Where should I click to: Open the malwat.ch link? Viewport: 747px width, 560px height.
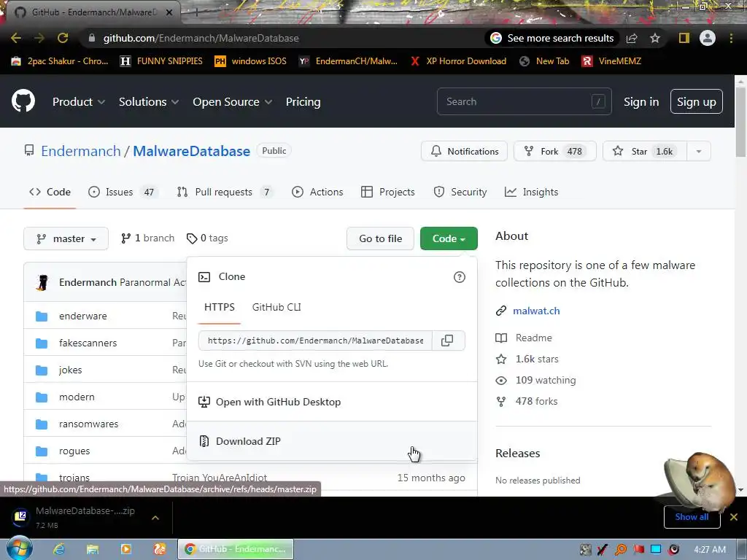pos(536,311)
